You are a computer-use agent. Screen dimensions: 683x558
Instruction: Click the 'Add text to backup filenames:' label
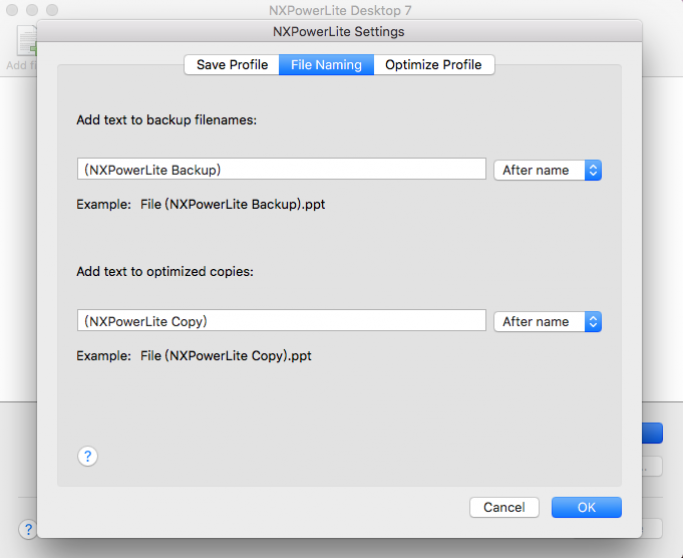click(166, 120)
